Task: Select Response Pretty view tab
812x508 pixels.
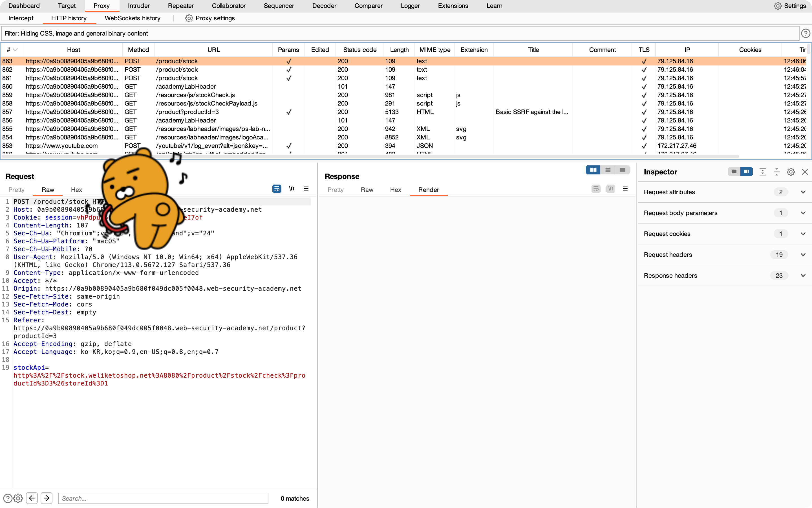Action: 336,189
